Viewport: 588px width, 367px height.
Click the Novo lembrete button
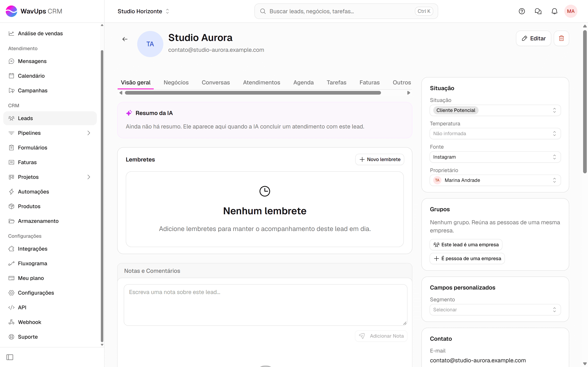tap(380, 159)
